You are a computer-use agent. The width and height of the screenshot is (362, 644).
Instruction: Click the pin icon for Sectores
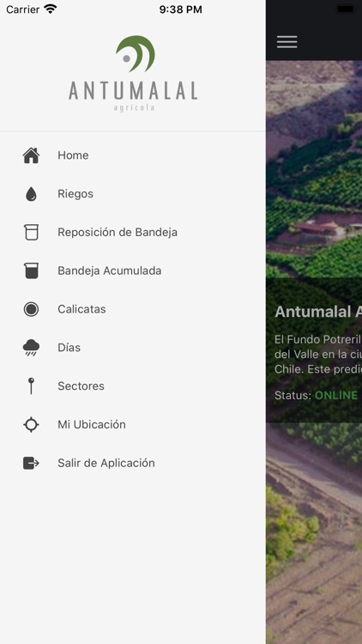pyautogui.click(x=31, y=386)
